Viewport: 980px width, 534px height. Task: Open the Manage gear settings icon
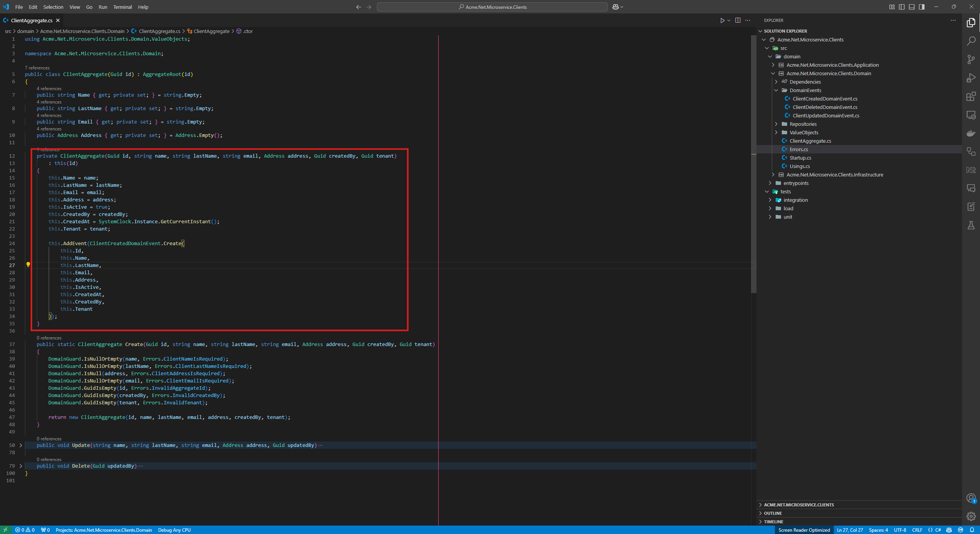[x=971, y=516]
